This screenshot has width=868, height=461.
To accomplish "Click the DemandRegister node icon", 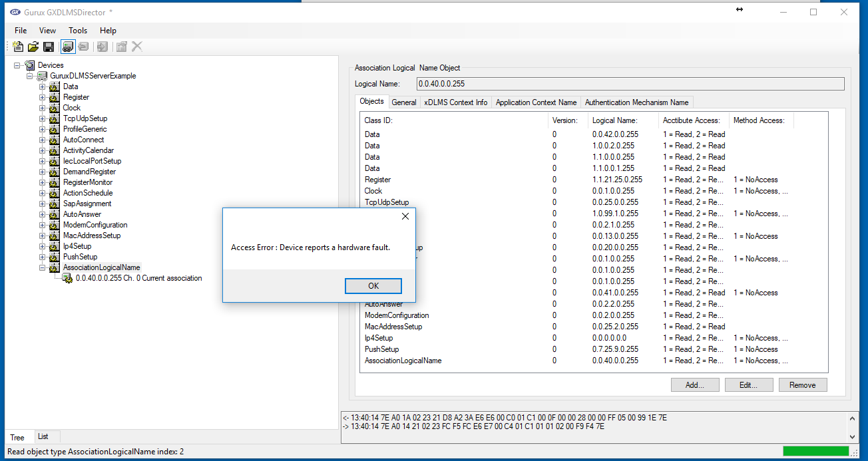I will click(x=55, y=172).
